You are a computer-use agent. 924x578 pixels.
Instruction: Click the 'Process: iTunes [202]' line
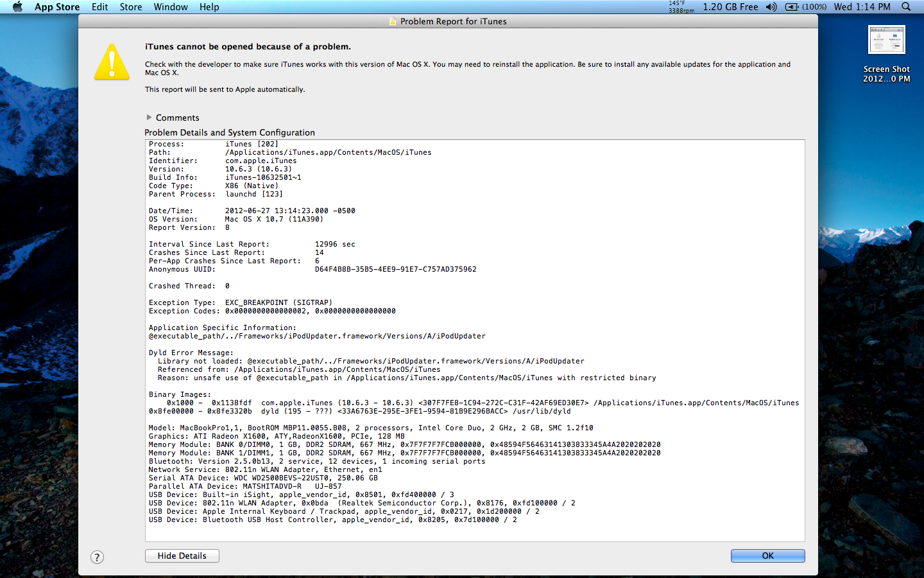214,144
